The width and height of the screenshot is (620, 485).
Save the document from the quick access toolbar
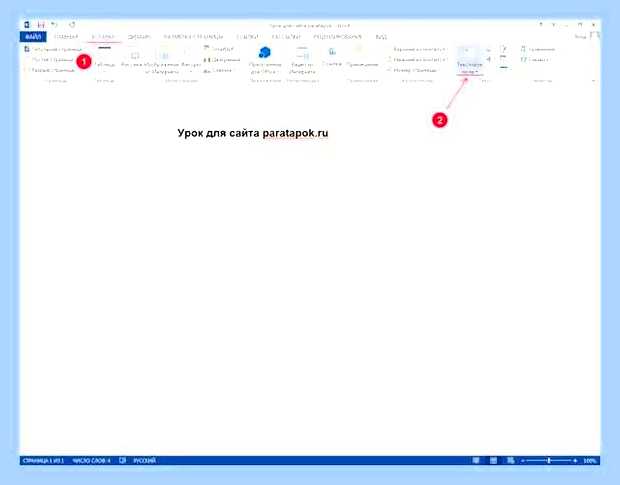[41, 25]
